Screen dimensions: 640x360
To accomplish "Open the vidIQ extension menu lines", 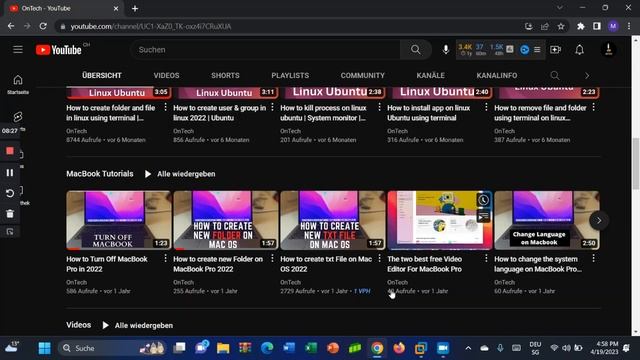I will tap(537, 50).
